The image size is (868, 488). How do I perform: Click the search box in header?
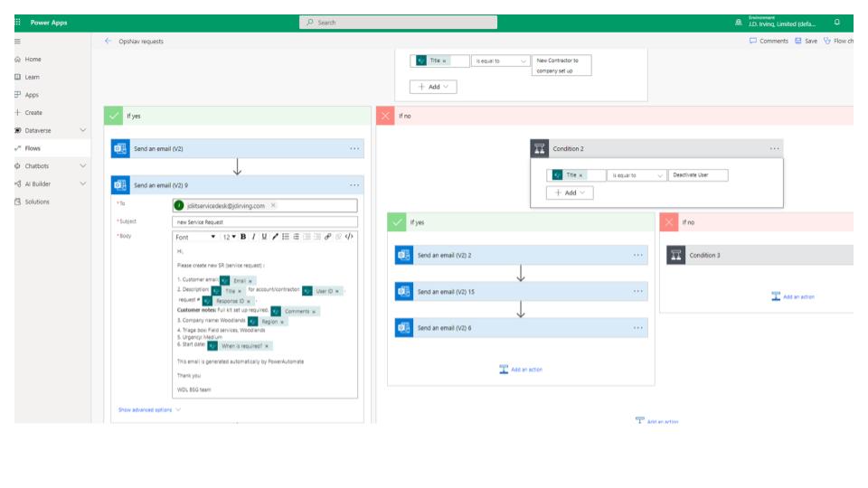pyautogui.click(x=398, y=22)
